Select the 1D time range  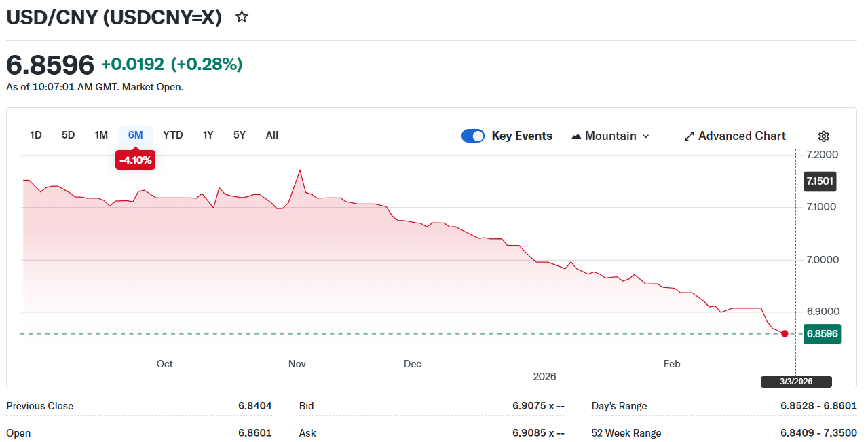pos(36,135)
